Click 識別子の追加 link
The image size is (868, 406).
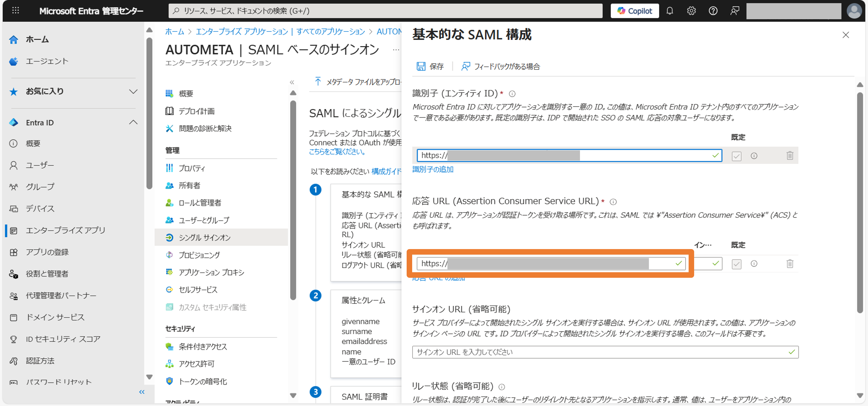433,170
